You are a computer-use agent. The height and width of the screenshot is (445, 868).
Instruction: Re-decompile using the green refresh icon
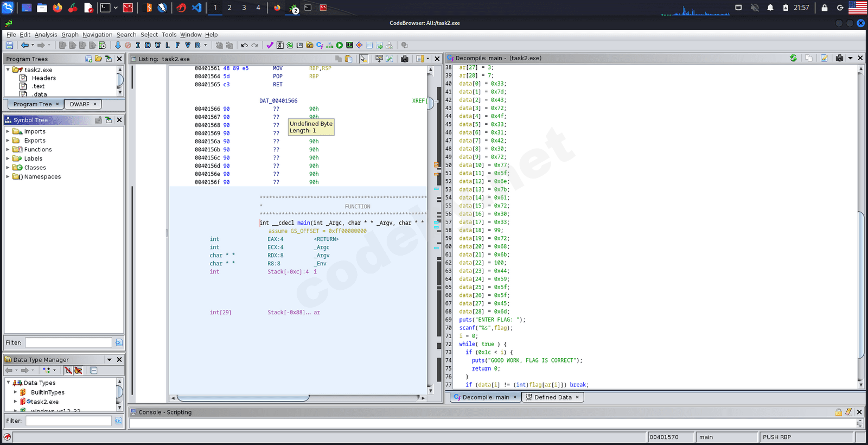[x=793, y=58]
